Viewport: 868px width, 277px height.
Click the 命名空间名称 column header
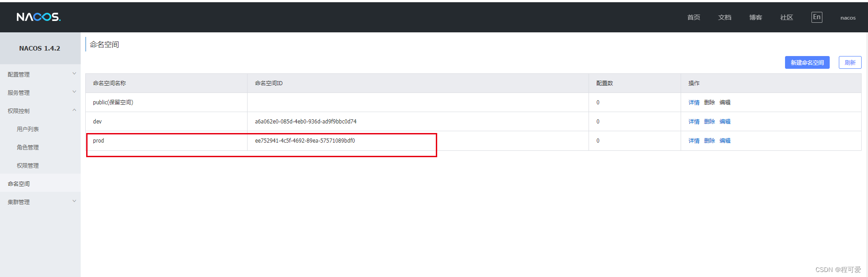pos(109,83)
